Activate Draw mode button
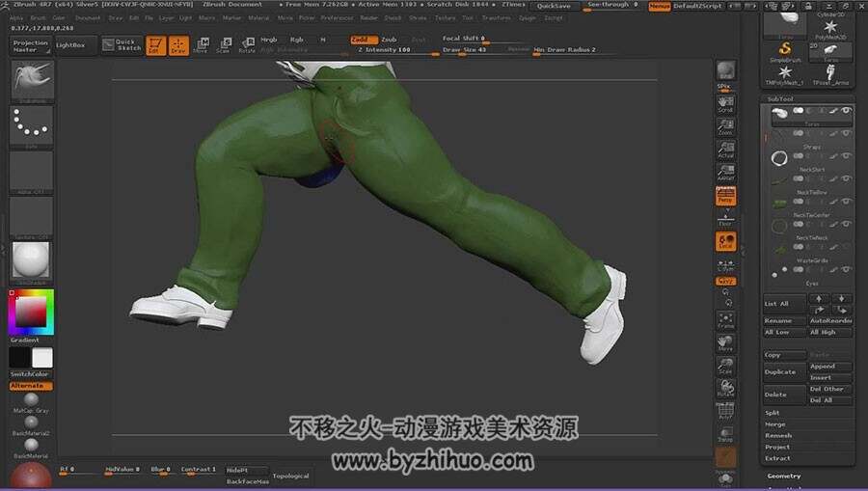This screenshot has width=868, height=491. [x=178, y=45]
